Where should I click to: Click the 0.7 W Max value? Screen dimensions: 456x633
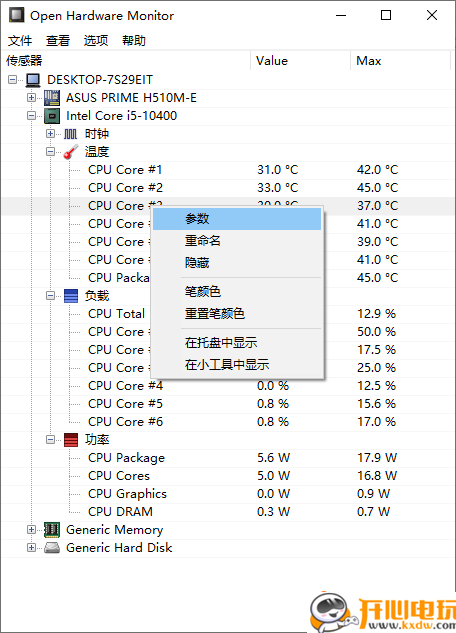[x=373, y=512]
